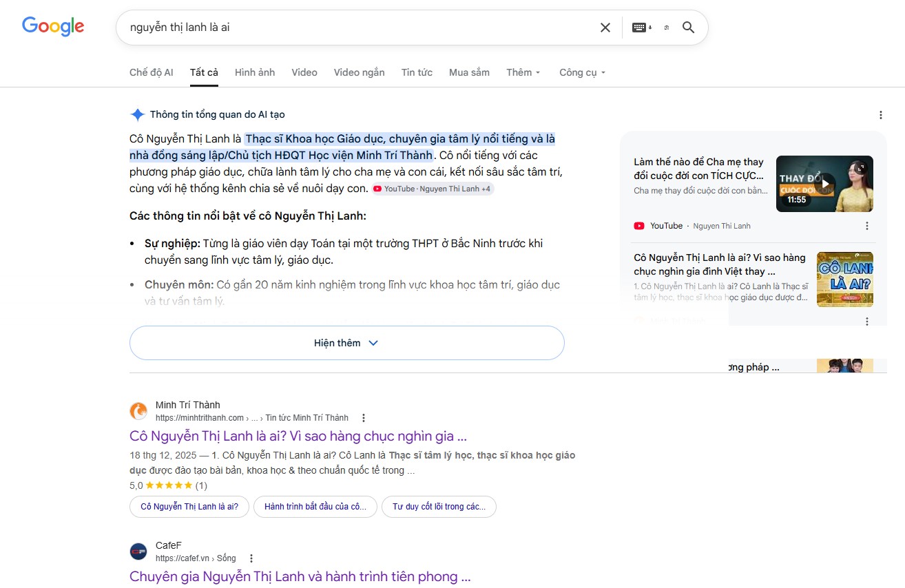Click the 5,0 star rating of Minh Trí Thành
Viewport: 905px width, 588px height.
pyautogui.click(x=168, y=485)
